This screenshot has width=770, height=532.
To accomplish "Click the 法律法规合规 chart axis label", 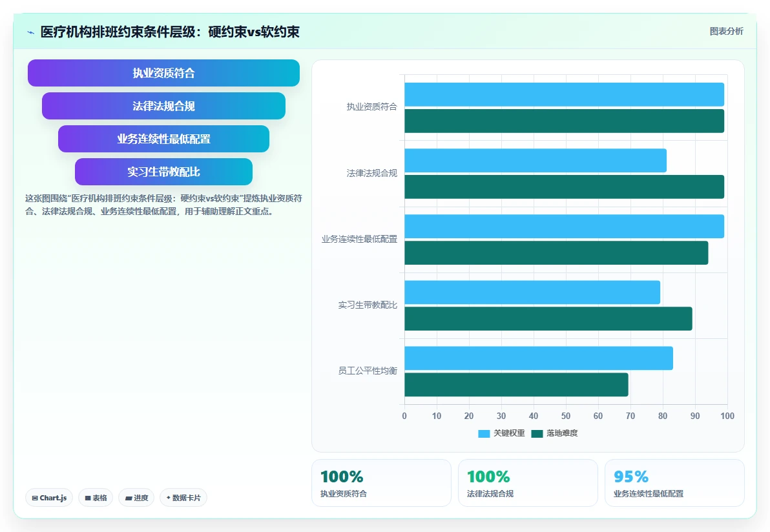I will coord(371,173).
